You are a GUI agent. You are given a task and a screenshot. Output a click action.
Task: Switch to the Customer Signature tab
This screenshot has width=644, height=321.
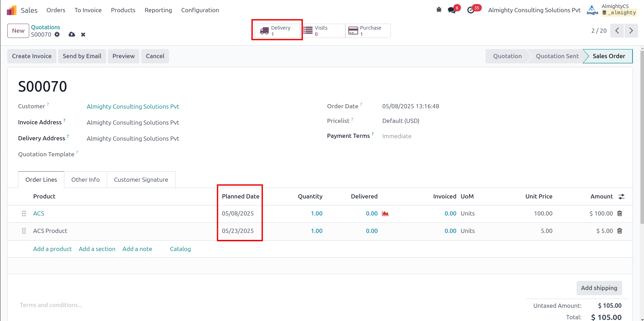tap(141, 180)
